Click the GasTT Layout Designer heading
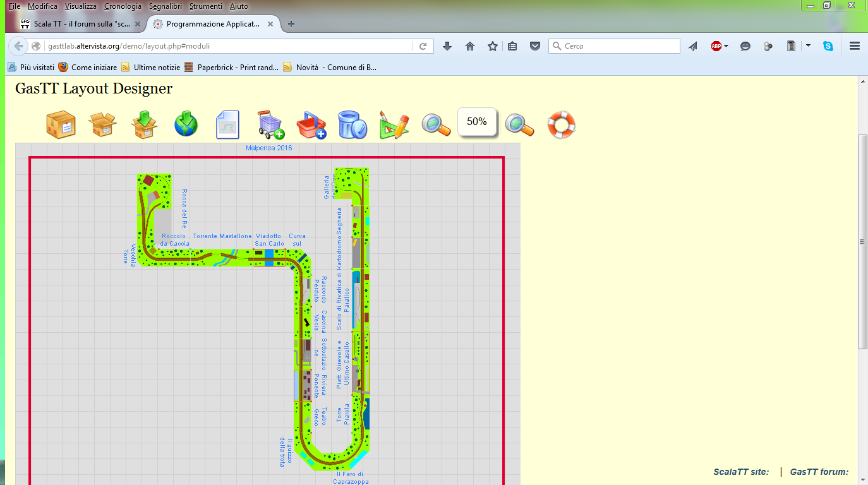Screen dimensions: 868x485 pyautogui.click(x=93, y=88)
